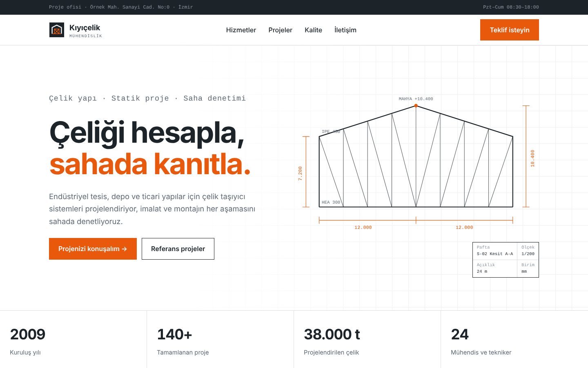The height and width of the screenshot is (368, 588).
Task: Click the 1/200 scale value
Action: [528, 254]
